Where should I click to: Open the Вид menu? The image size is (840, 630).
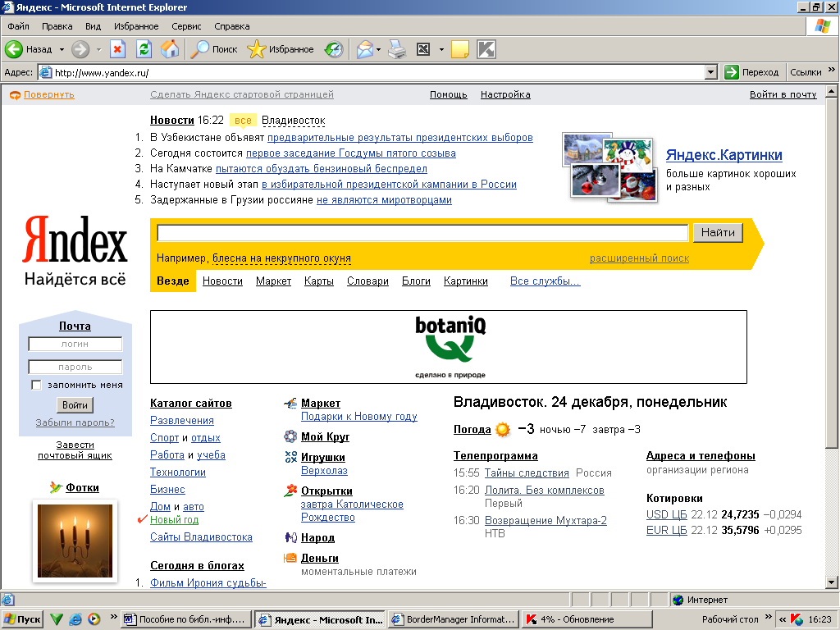(x=93, y=26)
